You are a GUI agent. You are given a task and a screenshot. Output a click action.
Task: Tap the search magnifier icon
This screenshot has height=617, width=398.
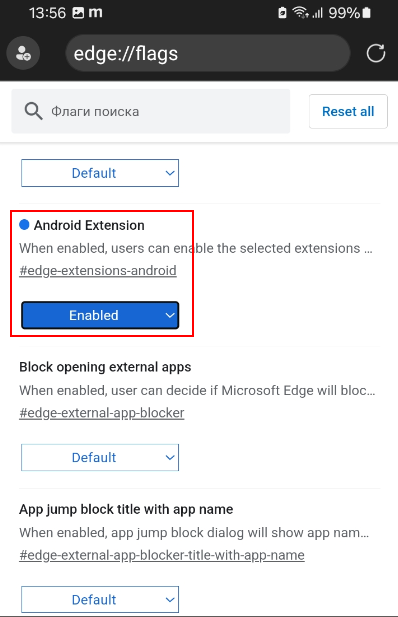point(33,111)
